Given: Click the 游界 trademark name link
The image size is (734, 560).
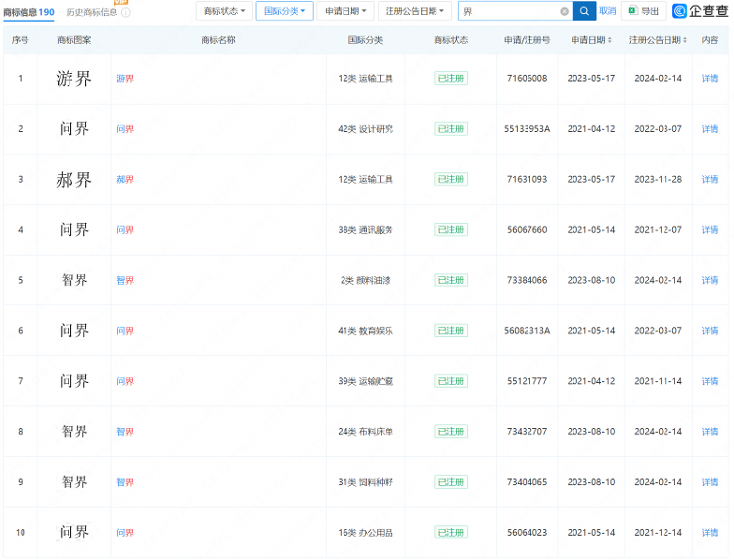Looking at the screenshot, I should coord(125,78).
